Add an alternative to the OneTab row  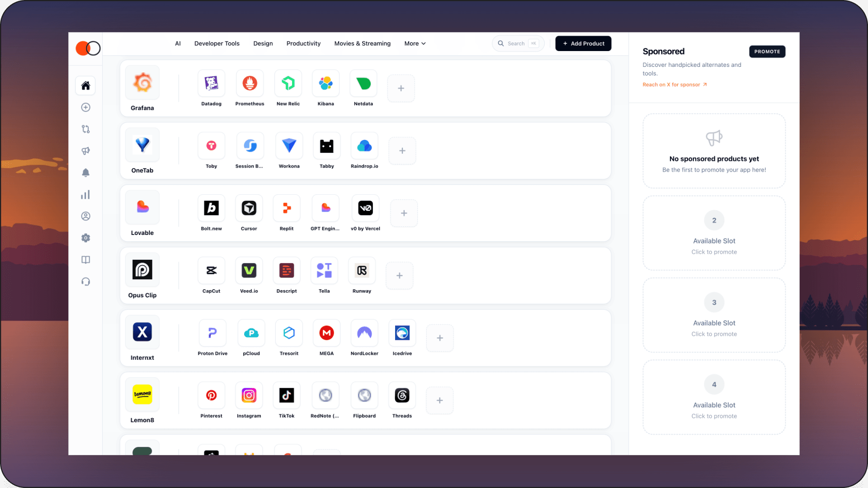(x=402, y=150)
